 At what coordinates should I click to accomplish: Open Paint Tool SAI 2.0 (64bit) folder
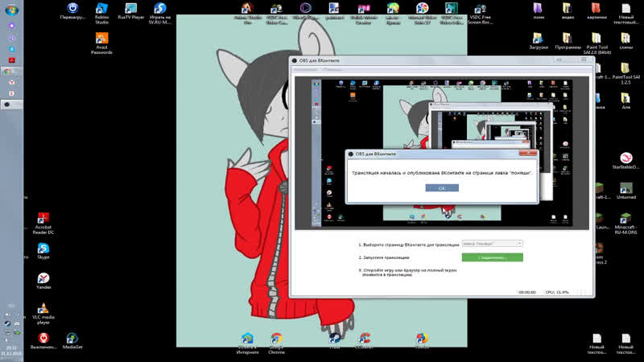tap(597, 43)
